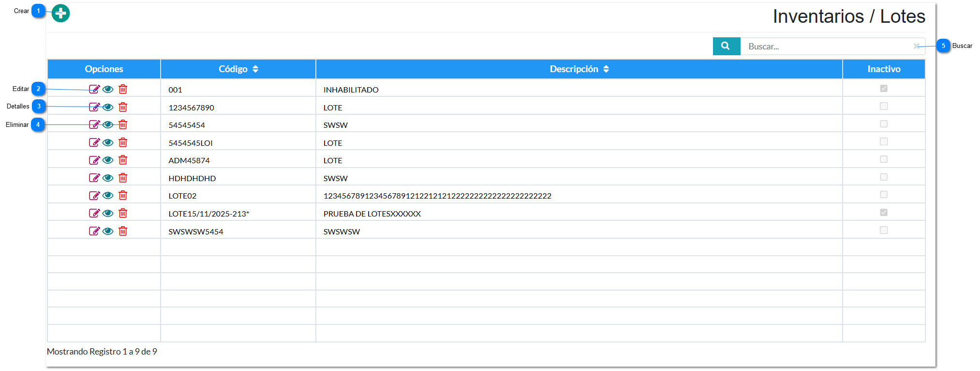980x371 pixels.
Task: Sort the table by Código column
Action: 238,69
